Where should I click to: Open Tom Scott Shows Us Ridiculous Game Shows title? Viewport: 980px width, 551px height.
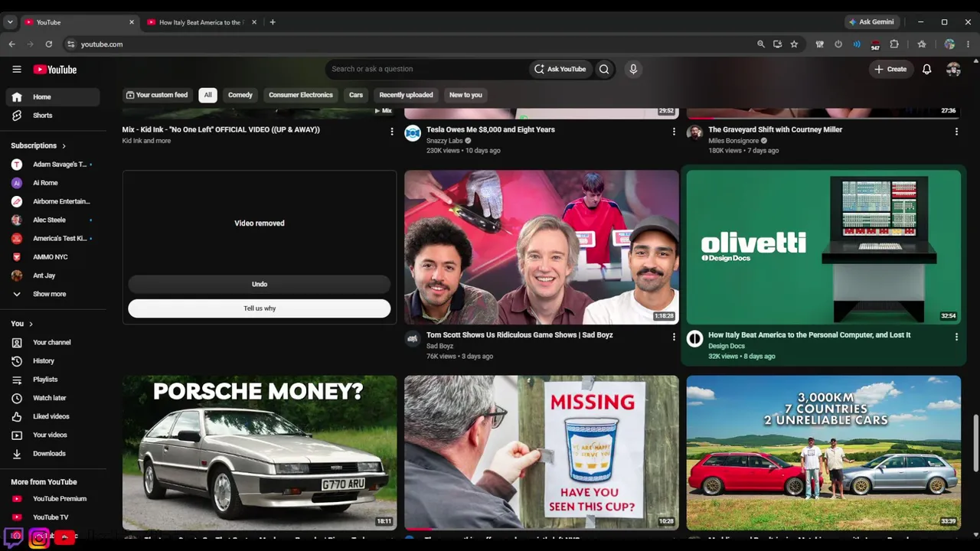coord(520,335)
